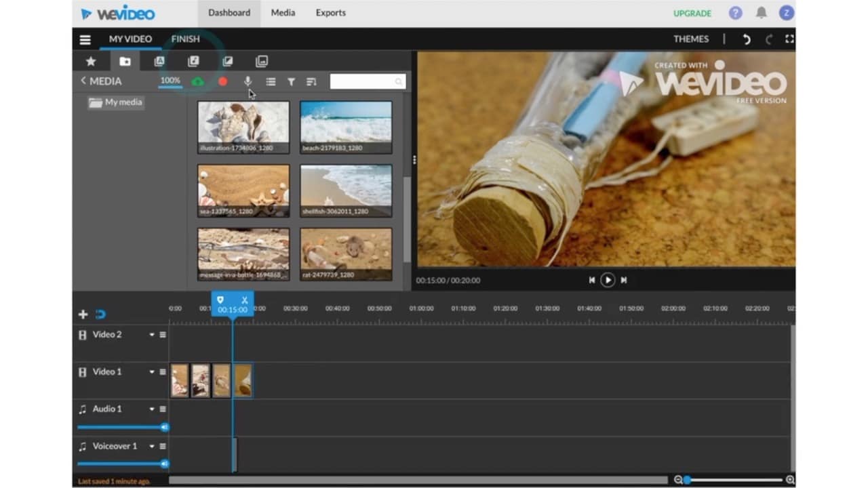This screenshot has height=488, width=868.
Task: Open the FINISH tab
Action: coord(185,39)
